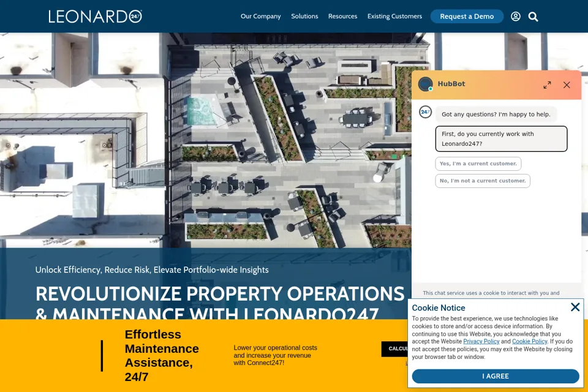
Task: Click the Leonardo247 logo
Action: coord(96,17)
